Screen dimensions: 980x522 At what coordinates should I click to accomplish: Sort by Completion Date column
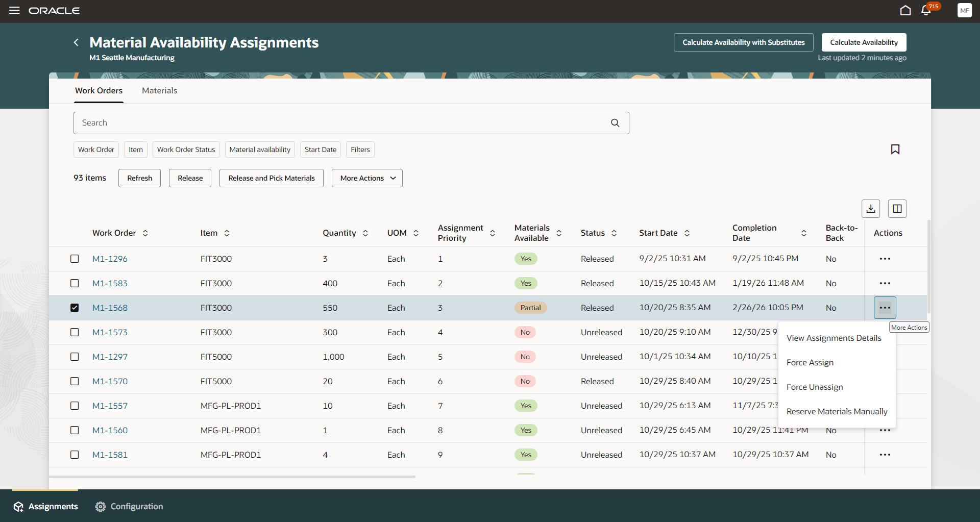804,233
